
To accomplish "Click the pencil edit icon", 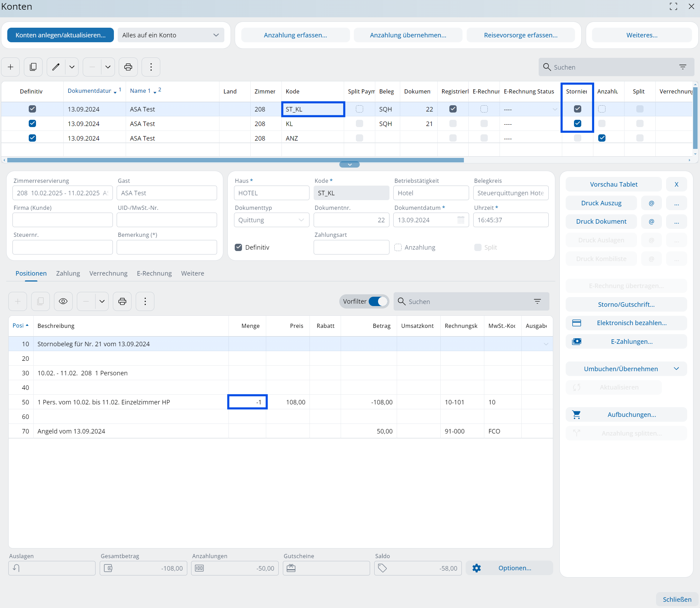I will (56, 67).
